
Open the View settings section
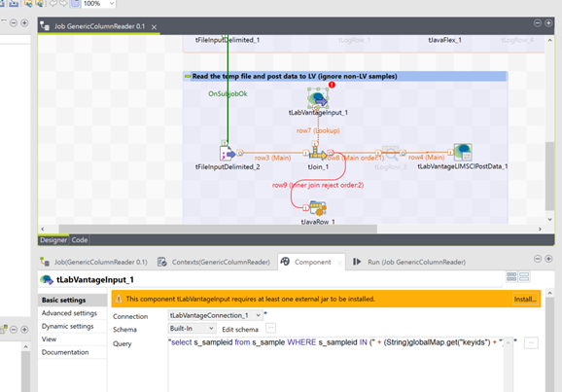click(72, 339)
